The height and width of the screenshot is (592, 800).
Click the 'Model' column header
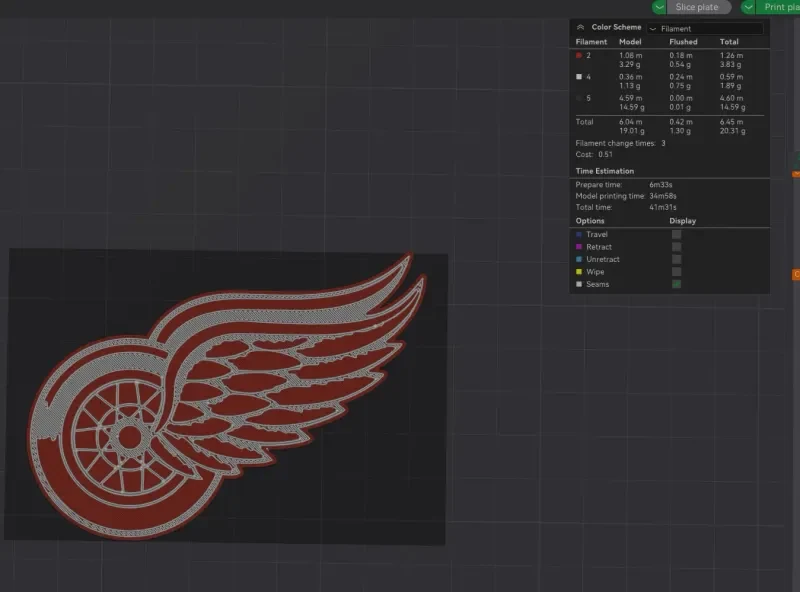(x=630, y=42)
